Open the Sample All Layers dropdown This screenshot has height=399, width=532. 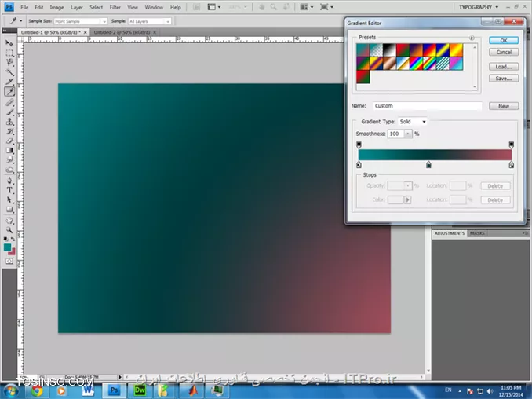(x=150, y=21)
